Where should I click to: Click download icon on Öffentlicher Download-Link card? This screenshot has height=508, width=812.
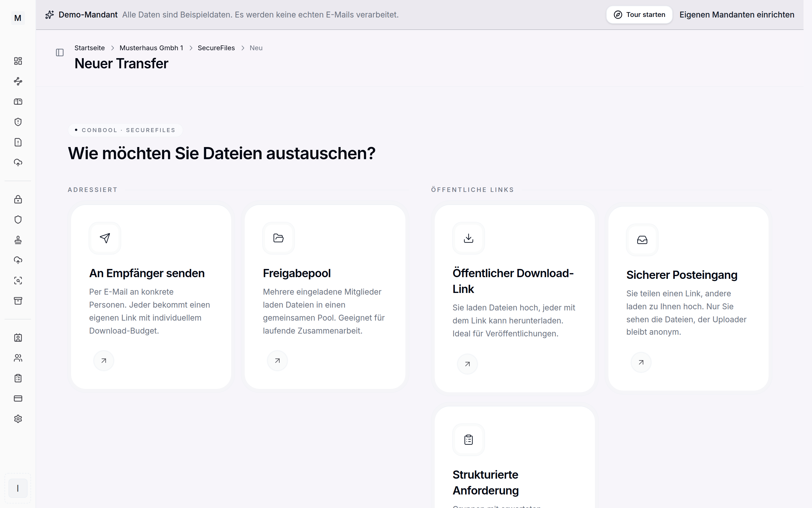(468, 238)
